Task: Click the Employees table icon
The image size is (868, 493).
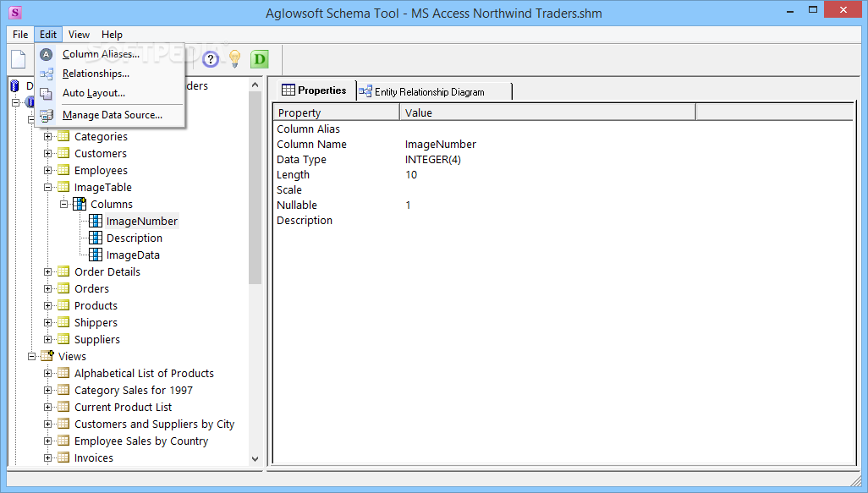Action: [x=64, y=170]
